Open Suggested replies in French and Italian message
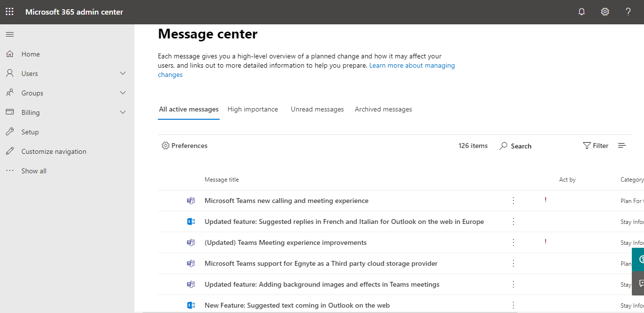Image resolution: width=644 pixels, height=313 pixels. pyautogui.click(x=344, y=221)
